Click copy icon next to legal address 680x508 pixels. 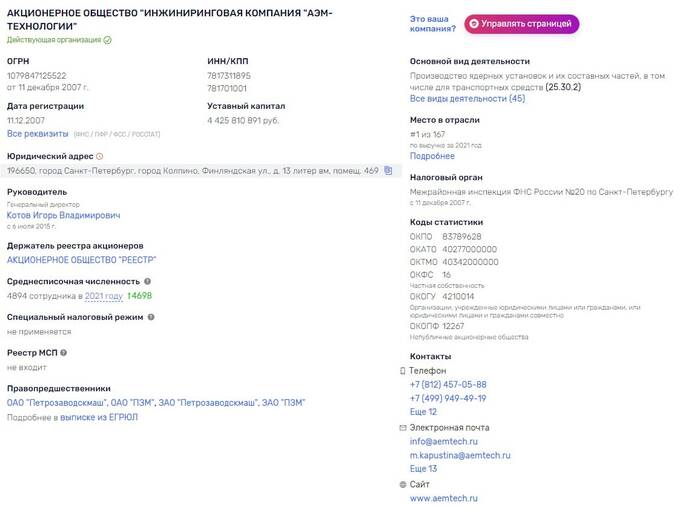click(x=388, y=170)
